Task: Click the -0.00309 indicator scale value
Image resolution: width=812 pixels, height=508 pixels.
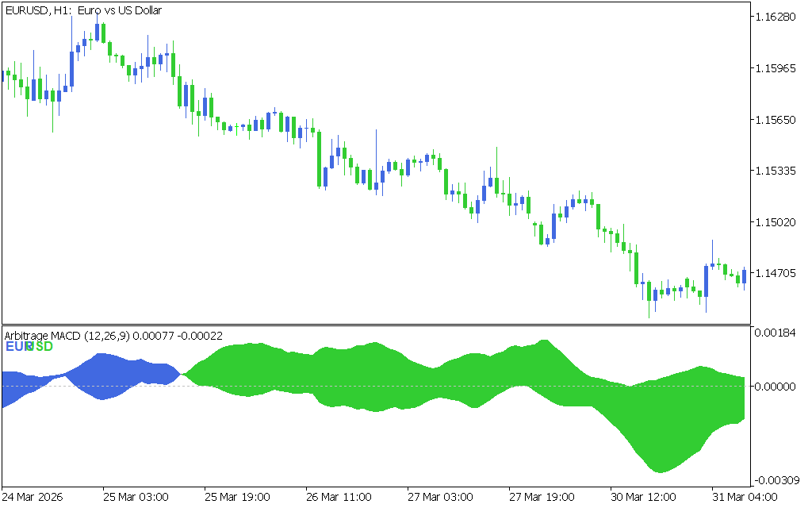Action: click(x=776, y=480)
